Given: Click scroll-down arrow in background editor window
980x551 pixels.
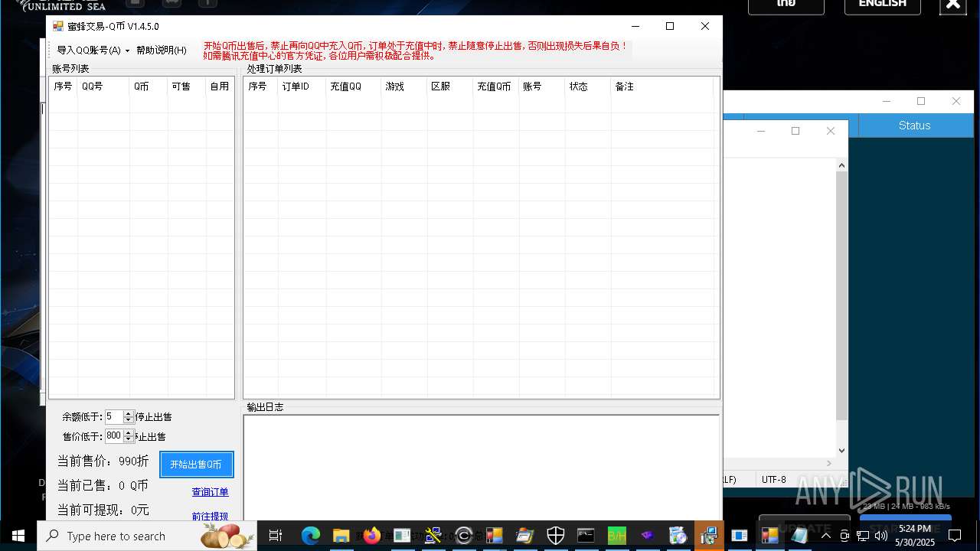Looking at the screenshot, I should (x=841, y=451).
